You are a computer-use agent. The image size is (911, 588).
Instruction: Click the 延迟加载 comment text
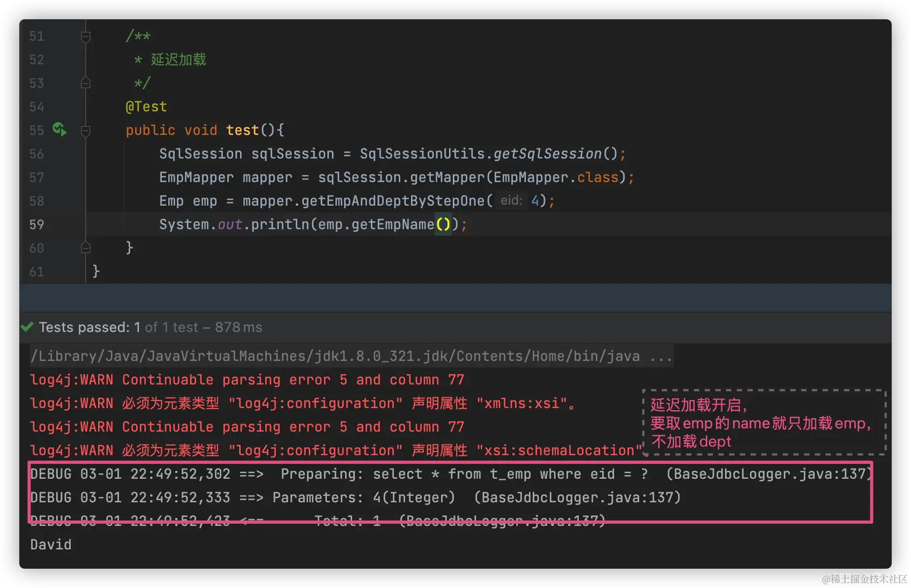[178, 59]
